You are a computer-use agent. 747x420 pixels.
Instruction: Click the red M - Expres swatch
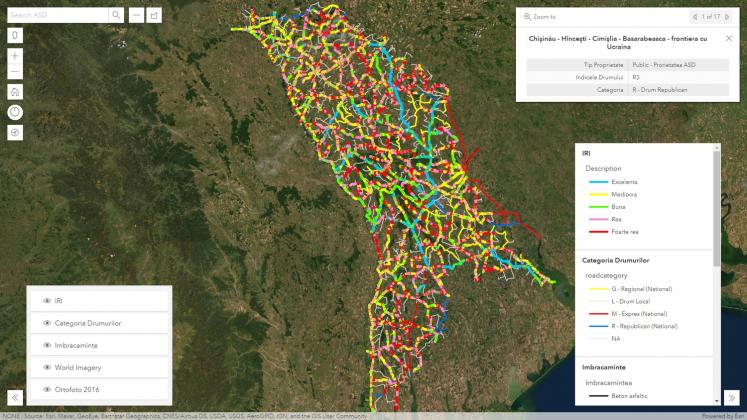(x=598, y=314)
